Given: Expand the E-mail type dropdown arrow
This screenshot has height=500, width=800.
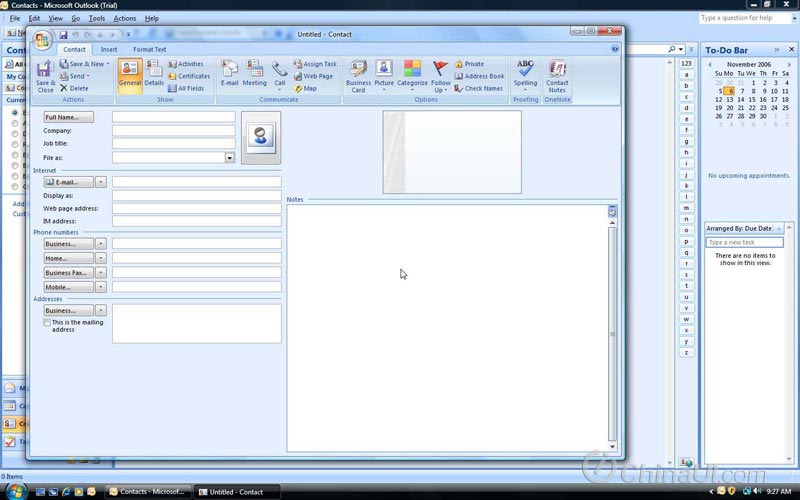Looking at the screenshot, I should click(x=101, y=182).
